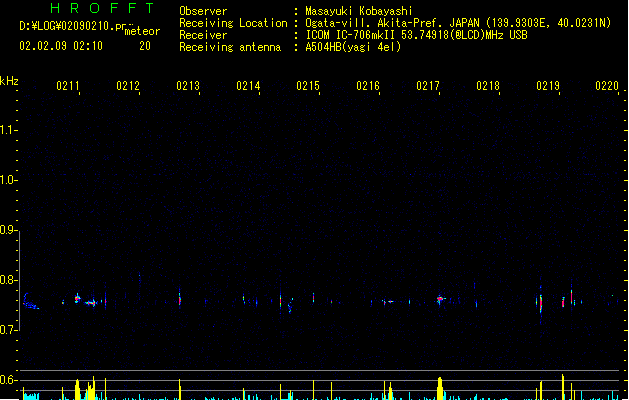The height and width of the screenshot is (400, 629).
Task: Click the 0220 time axis marker
Action: (607, 86)
